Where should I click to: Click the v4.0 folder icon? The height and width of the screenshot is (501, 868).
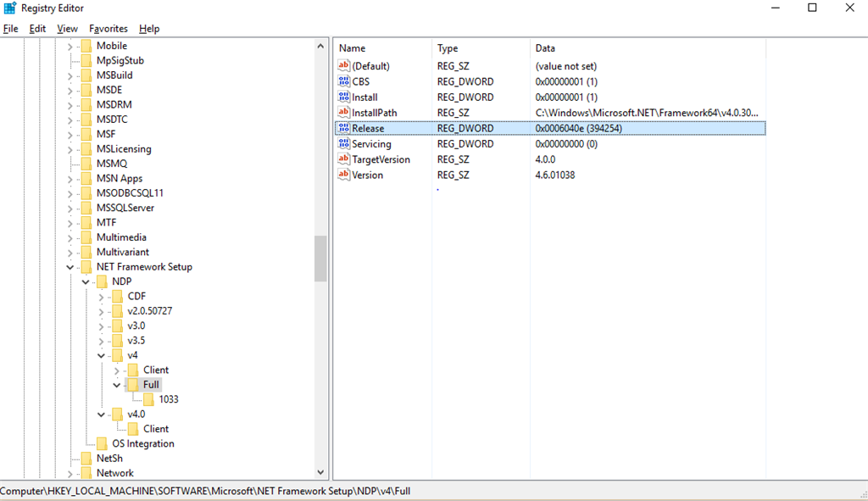[x=117, y=414]
